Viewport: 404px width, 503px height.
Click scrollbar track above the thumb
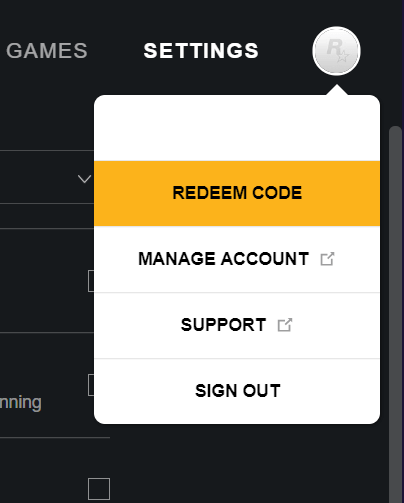tap(396, 110)
